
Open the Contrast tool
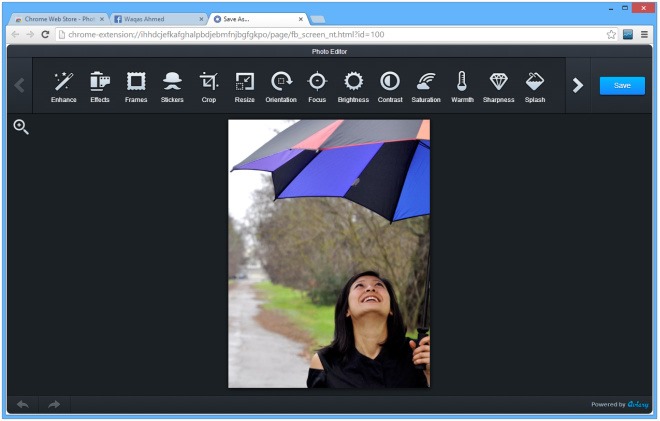pyautogui.click(x=390, y=85)
